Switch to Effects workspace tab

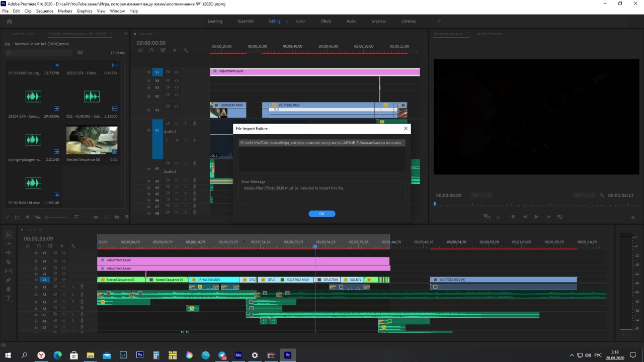click(326, 21)
